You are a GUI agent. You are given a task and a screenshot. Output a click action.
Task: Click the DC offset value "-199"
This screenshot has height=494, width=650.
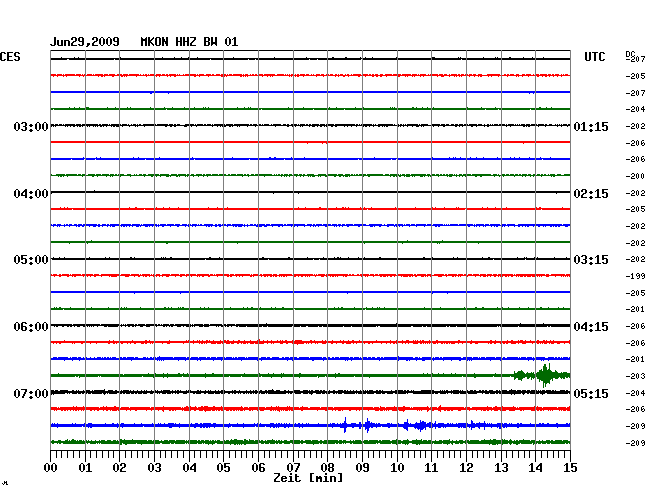point(635,276)
